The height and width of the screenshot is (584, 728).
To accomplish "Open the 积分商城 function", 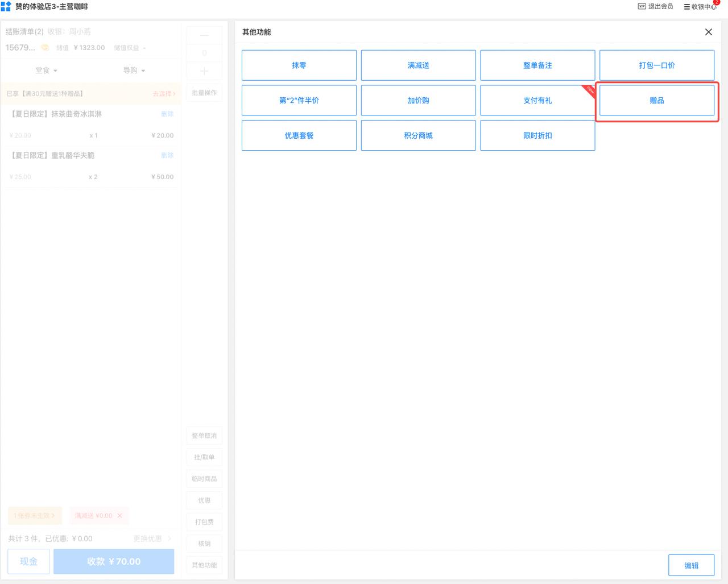I will click(418, 135).
